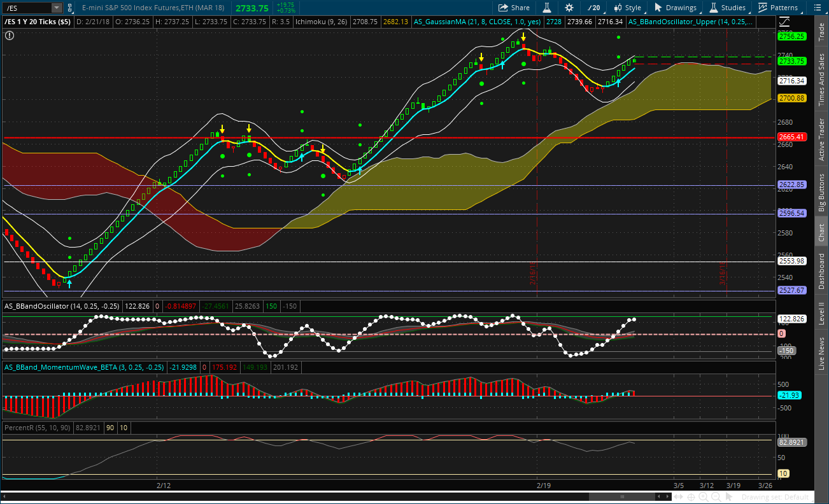Open the flask Edit Studies icon
The image size is (829, 504).
[x=546, y=8]
